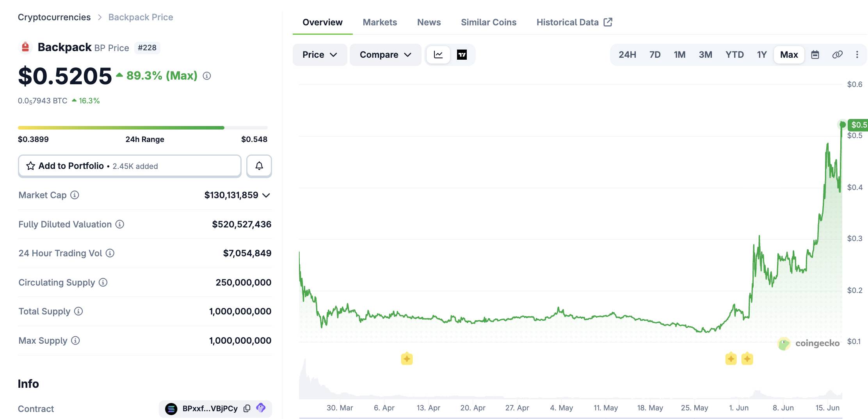
Task: Switch to the Similar Coins tab
Action: click(x=489, y=22)
